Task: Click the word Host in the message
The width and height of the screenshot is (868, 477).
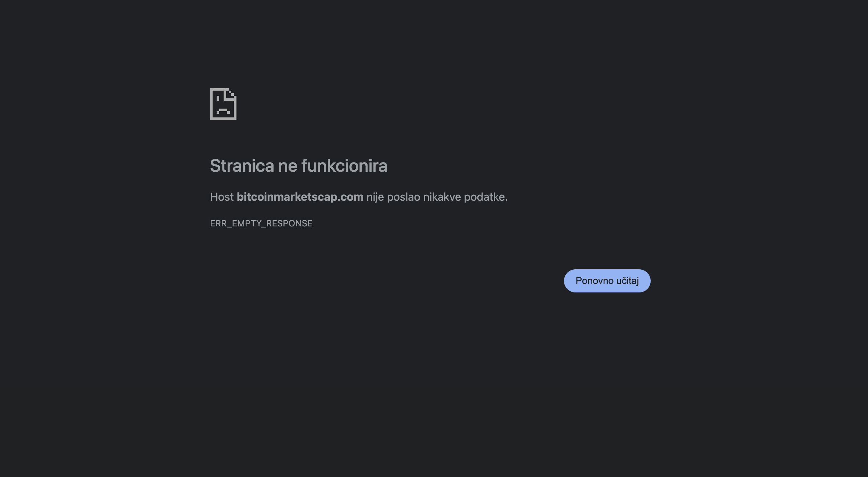Action: (x=222, y=197)
